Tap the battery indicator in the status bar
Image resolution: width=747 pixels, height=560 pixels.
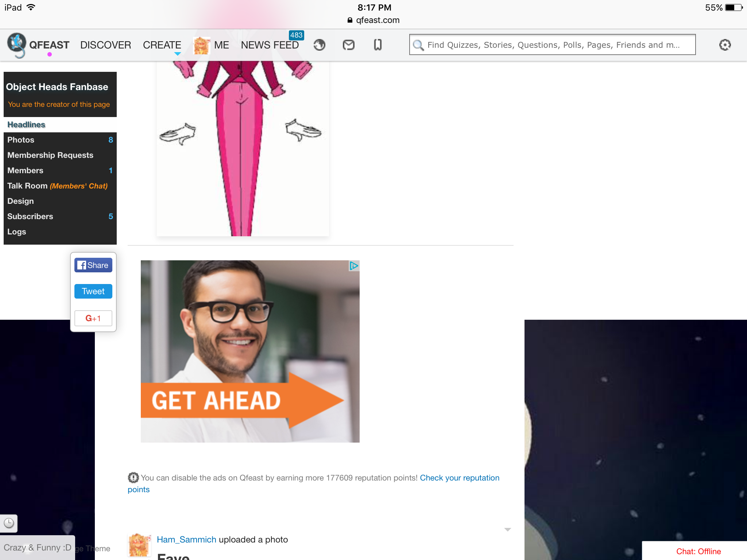pyautogui.click(x=734, y=7)
